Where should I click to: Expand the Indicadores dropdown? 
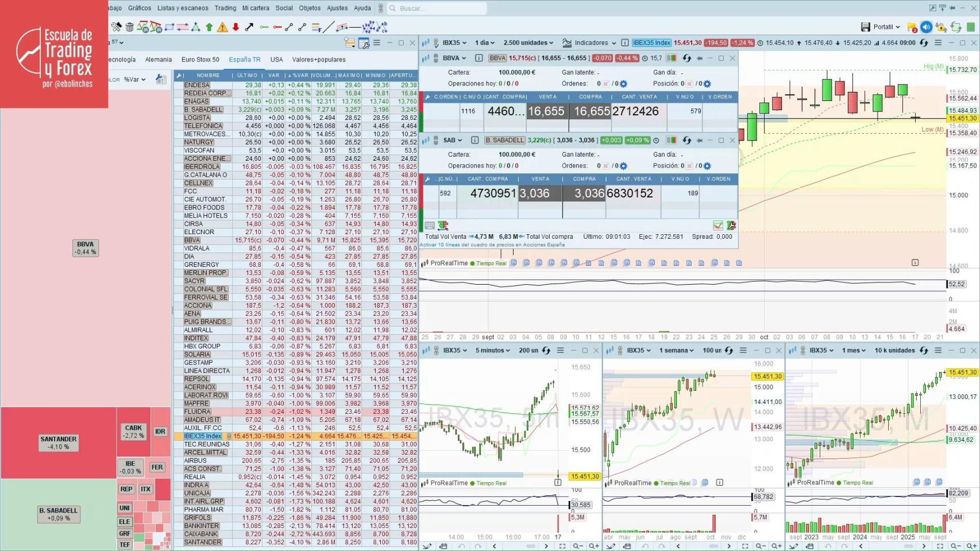(x=592, y=42)
